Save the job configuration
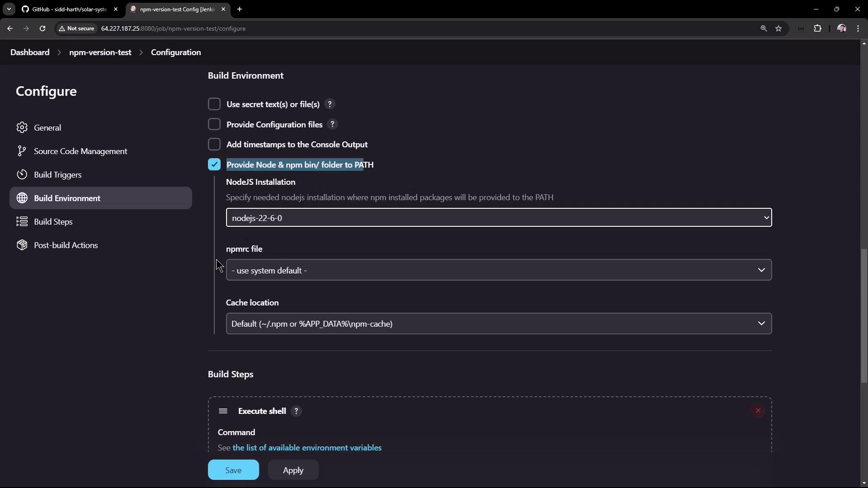Screen dimensions: 868x488 (233, 470)
